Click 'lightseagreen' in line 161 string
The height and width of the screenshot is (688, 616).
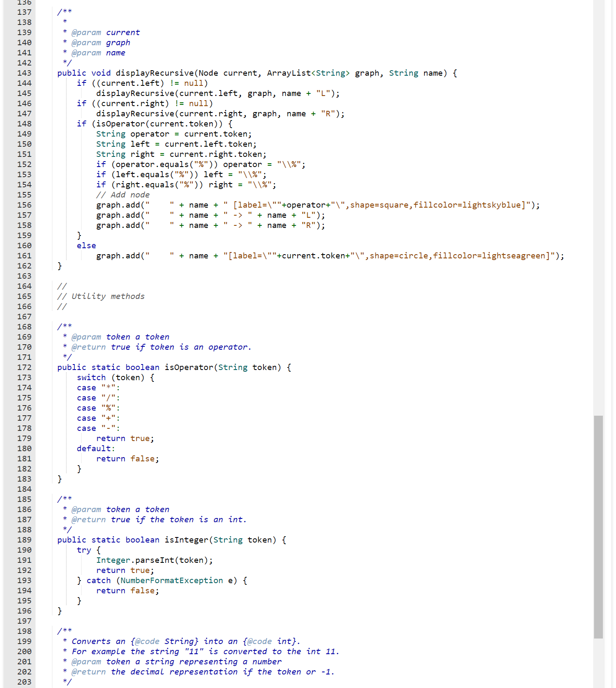[x=514, y=256]
